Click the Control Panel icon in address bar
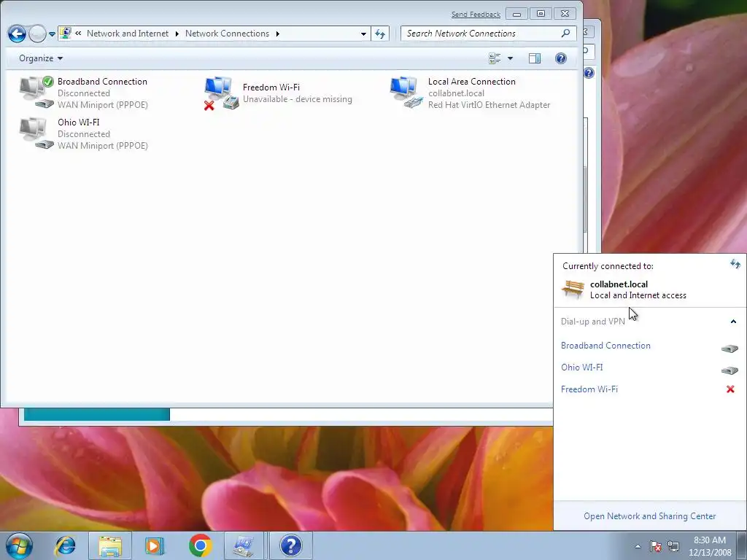This screenshot has width=747, height=560. [x=66, y=34]
